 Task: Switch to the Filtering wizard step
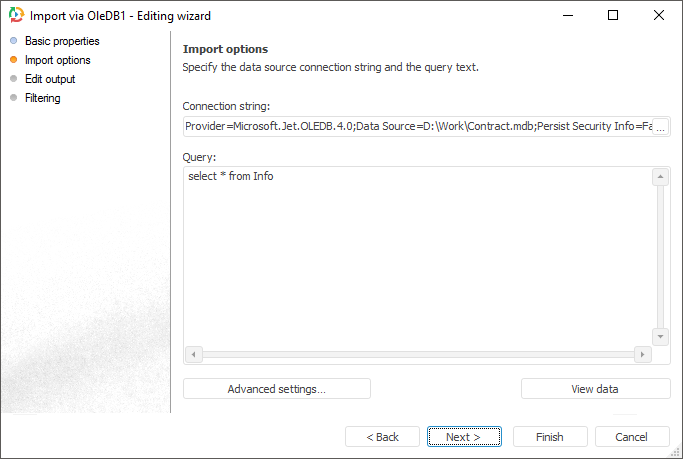click(43, 98)
